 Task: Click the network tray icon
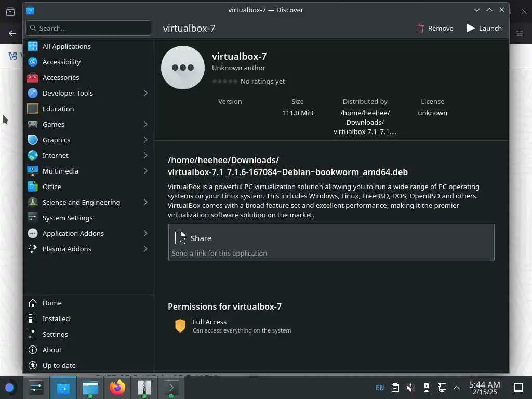tap(442, 388)
